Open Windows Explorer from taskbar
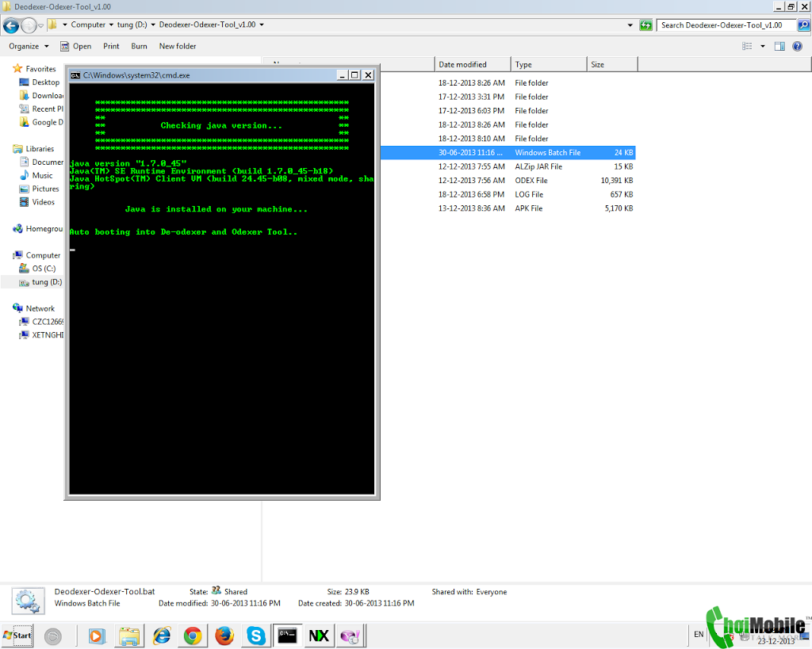 (x=129, y=636)
